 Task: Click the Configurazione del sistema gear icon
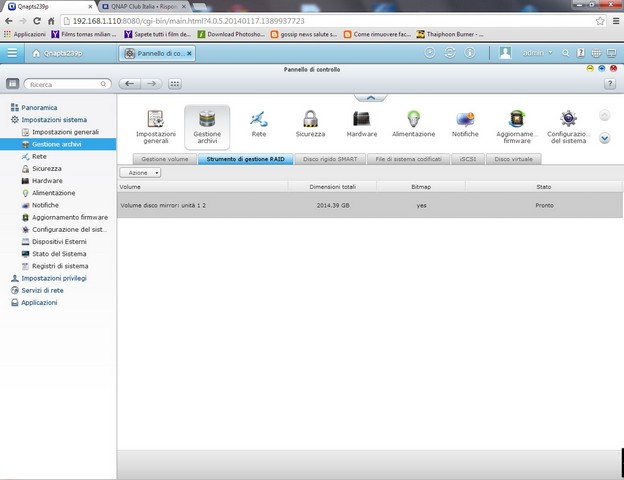tap(567, 119)
